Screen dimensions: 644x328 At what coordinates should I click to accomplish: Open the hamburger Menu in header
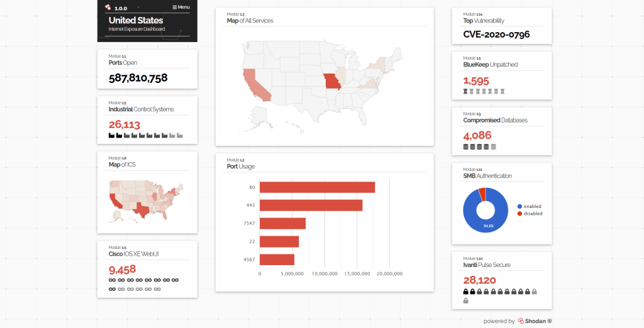(181, 8)
